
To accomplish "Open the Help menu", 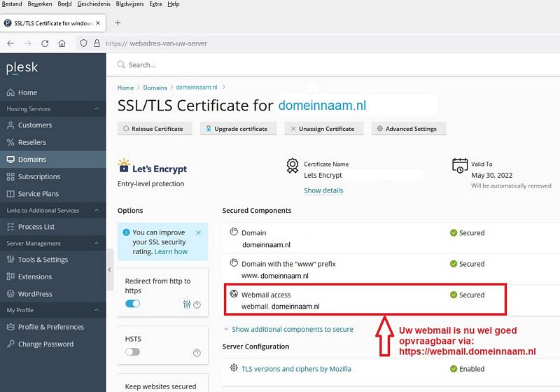I will click(x=173, y=4).
